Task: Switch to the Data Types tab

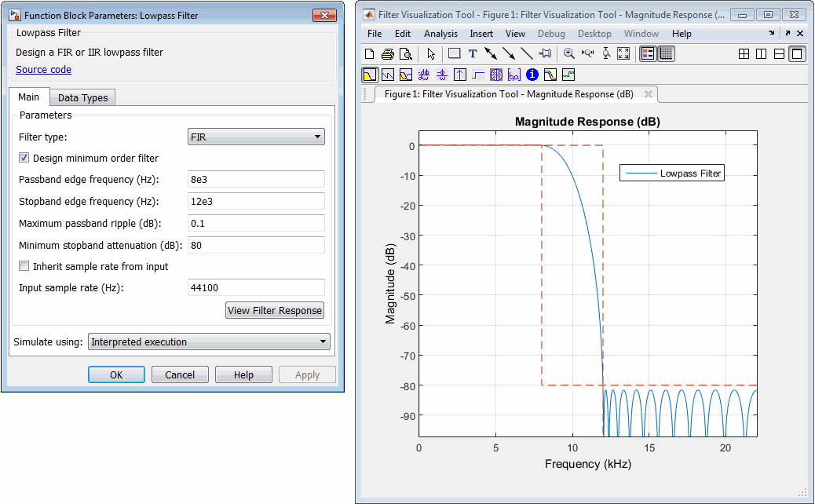Action: pyautogui.click(x=83, y=97)
